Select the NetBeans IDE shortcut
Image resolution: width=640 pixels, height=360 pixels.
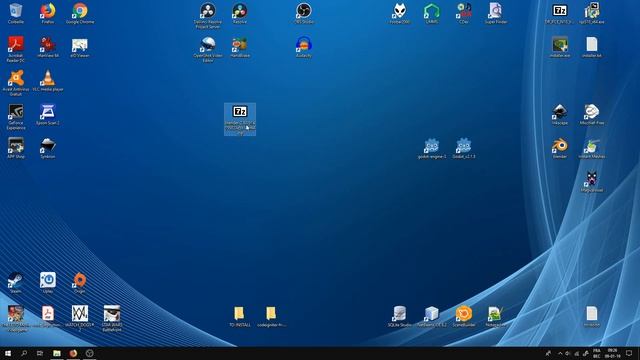coord(431,316)
